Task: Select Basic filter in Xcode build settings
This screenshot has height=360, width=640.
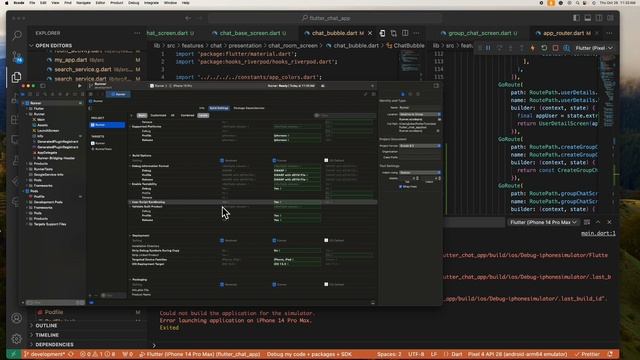Action: [142, 116]
